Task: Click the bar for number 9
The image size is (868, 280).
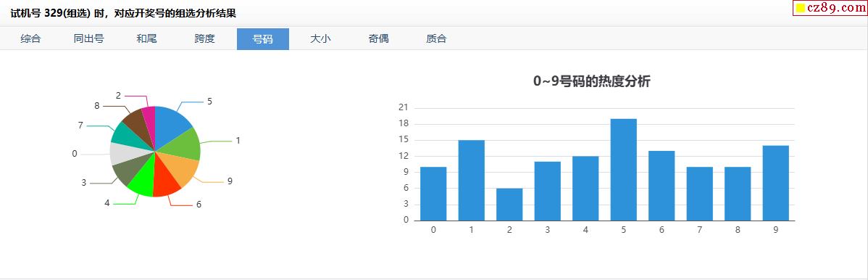Action: tap(775, 183)
